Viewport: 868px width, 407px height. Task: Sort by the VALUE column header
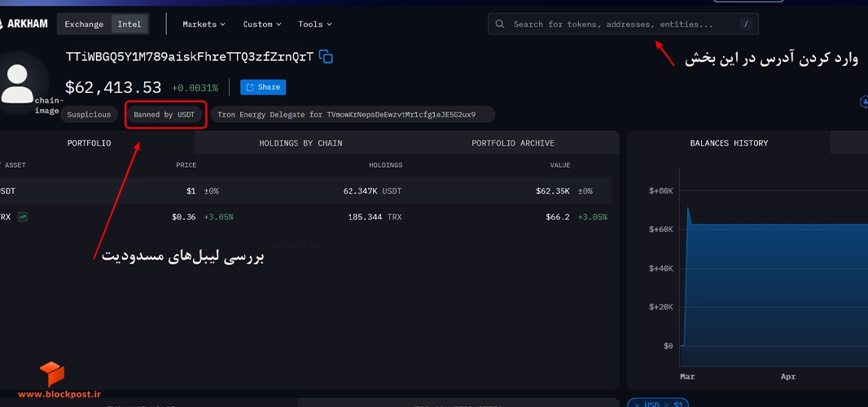pyautogui.click(x=559, y=165)
